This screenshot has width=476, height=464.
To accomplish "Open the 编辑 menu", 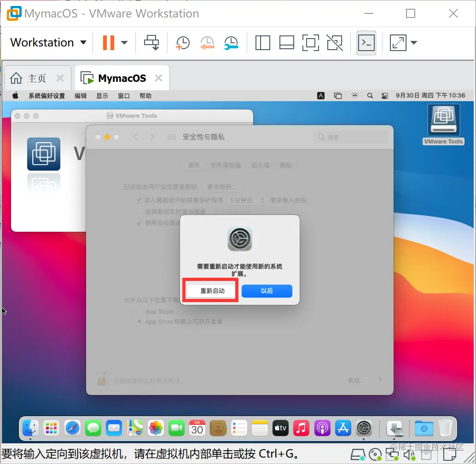I will 81,96.
